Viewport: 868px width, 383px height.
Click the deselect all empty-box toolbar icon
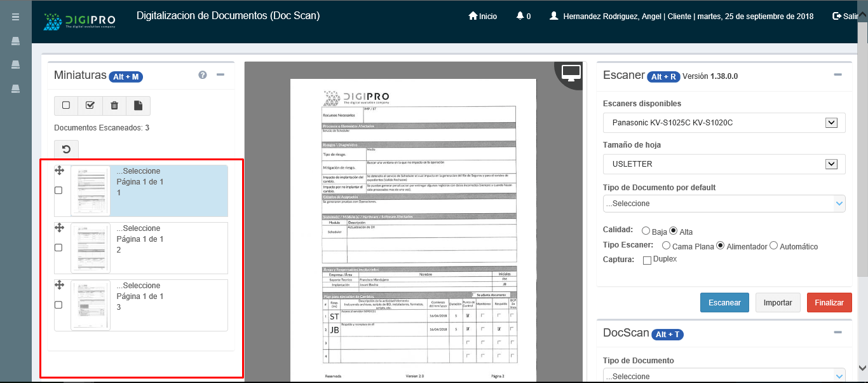pyautogui.click(x=66, y=106)
